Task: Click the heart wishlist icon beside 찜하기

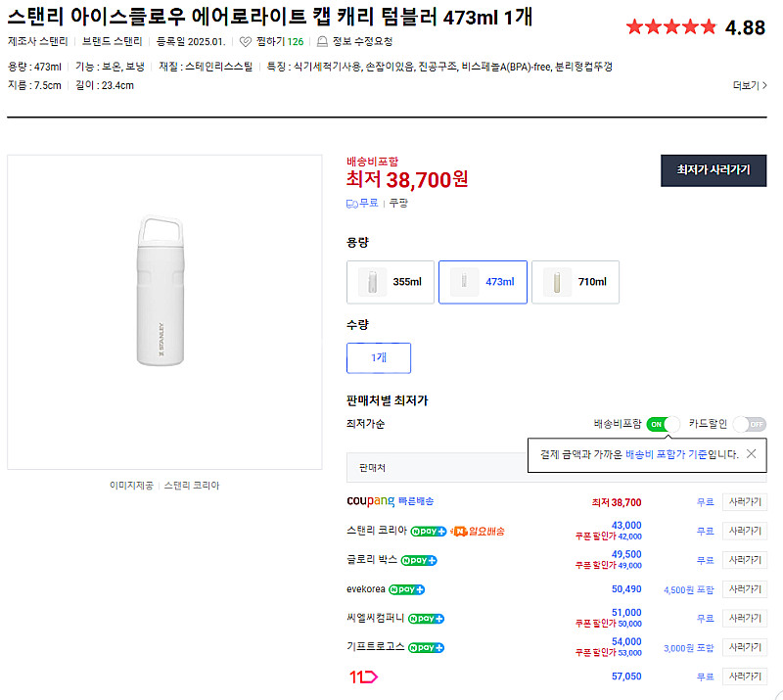Action: coord(246,42)
